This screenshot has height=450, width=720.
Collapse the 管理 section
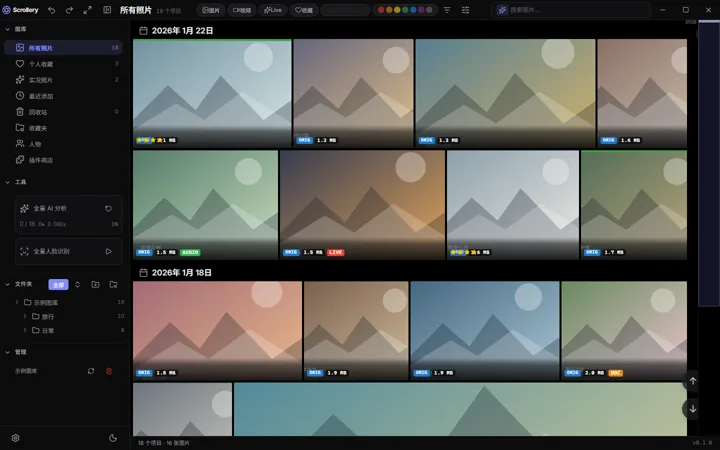(7, 352)
